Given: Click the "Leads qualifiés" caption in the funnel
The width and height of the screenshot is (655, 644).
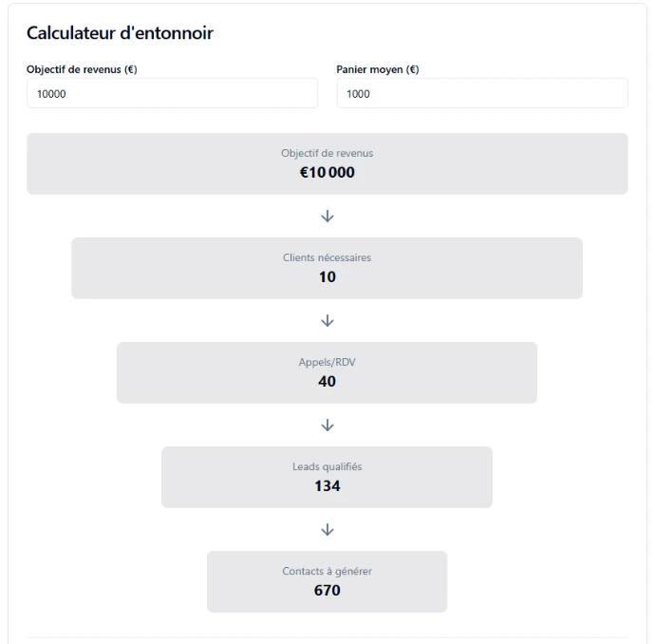Looking at the screenshot, I should pos(327,466).
